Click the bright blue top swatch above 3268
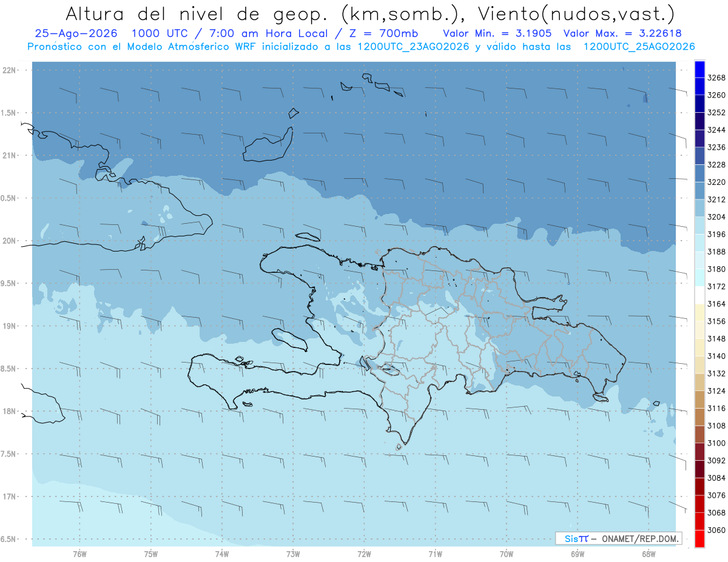The width and height of the screenshot is (728, 562). pyautogui.click(x=699, y=69)
